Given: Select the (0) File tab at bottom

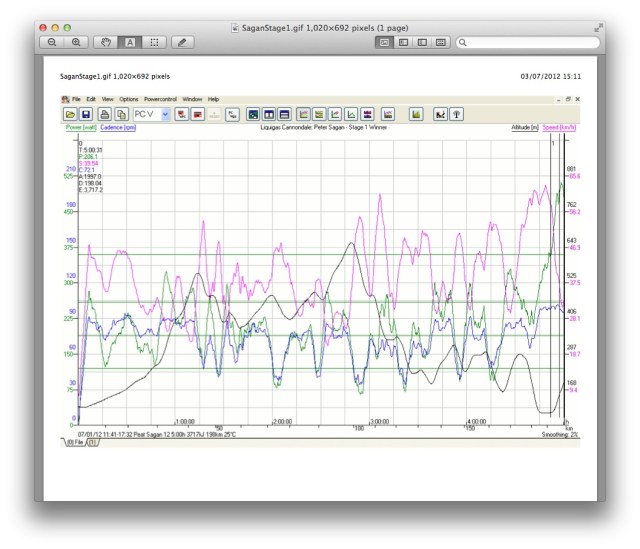Looking at the screenshot, I should pyautogui.click(x=74, y=442).
